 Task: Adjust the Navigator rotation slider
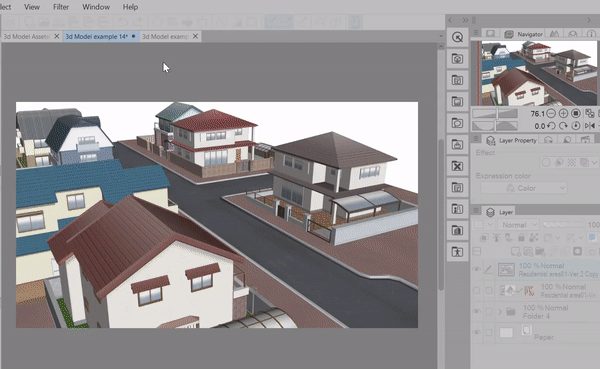[x=495, y=126]
